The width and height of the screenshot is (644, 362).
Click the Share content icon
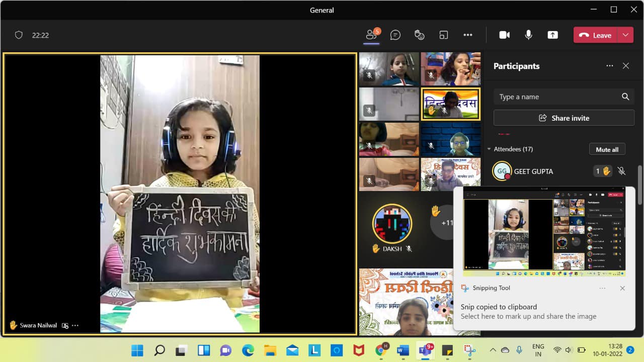click(x=552, y=35)
